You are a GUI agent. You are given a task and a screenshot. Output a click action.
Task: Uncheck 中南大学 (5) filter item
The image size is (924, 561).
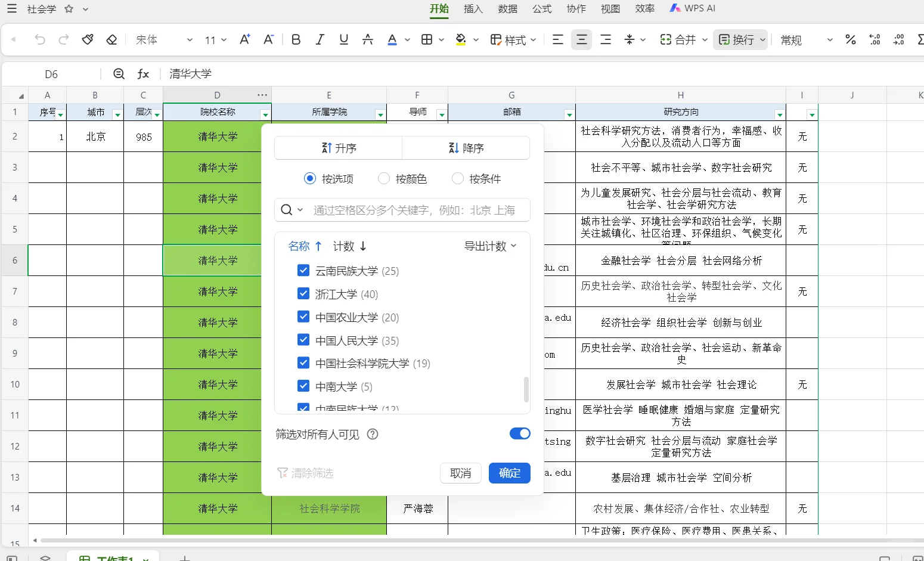303,386
